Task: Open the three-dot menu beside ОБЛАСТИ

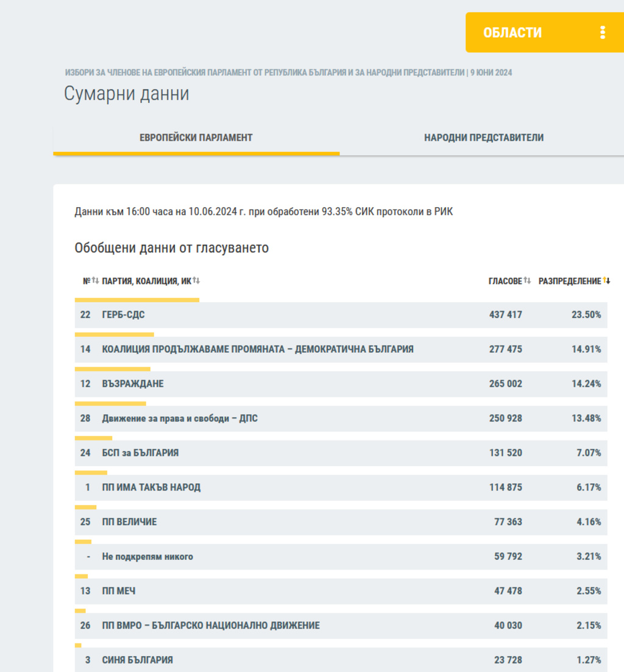Action: pos(602,33)
